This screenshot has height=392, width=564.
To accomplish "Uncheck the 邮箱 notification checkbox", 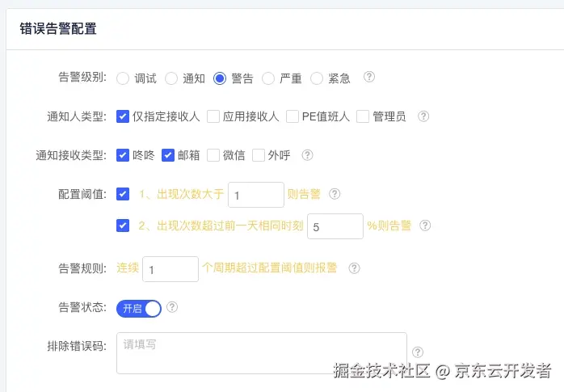I will [168, 155].
